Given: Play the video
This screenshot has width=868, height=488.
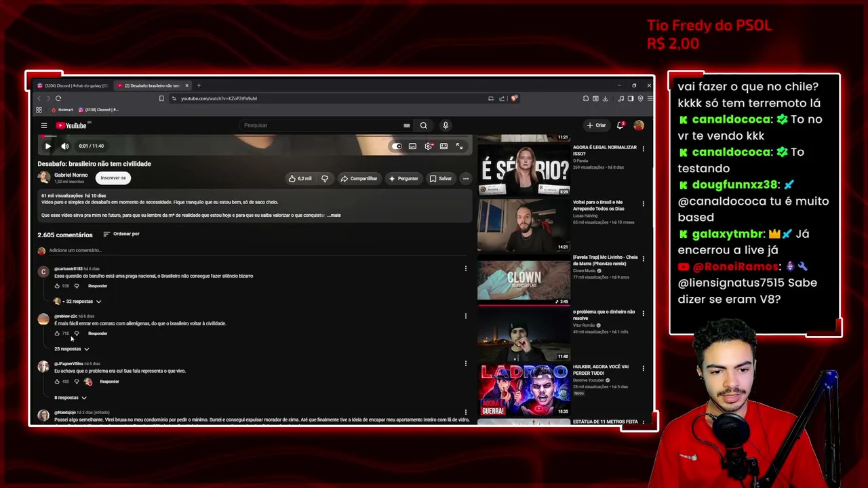Looking at the screenshot, I should [x=47, y=146].
